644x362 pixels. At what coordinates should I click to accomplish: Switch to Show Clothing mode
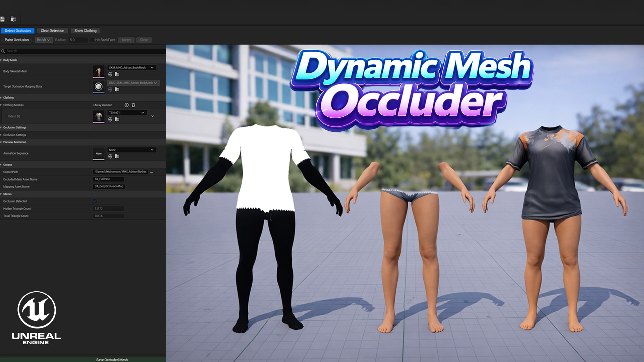(86, 31)
